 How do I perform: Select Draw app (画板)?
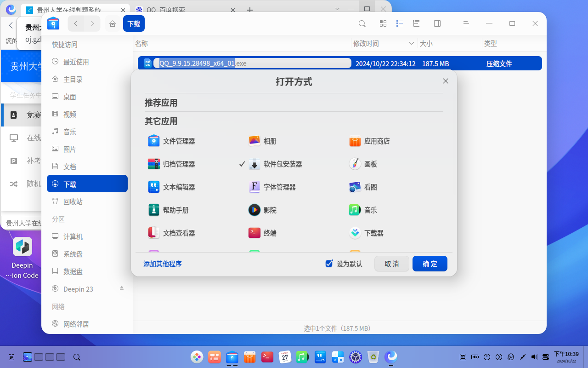click(363, 164)
